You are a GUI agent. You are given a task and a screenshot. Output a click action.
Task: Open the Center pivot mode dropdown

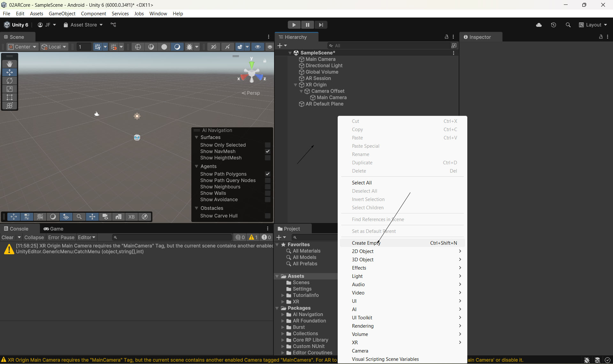click(22, 47)
